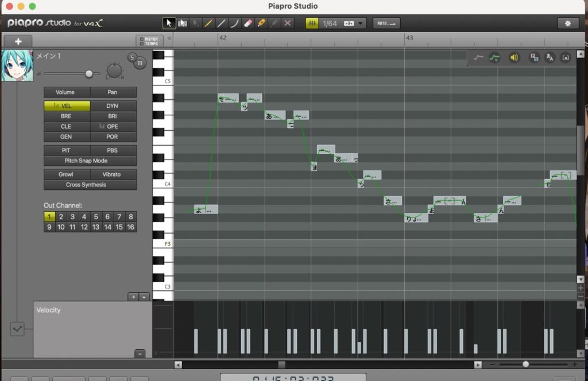
Task: Switch to the Vibrato parameter
Action: coord(113,174)
